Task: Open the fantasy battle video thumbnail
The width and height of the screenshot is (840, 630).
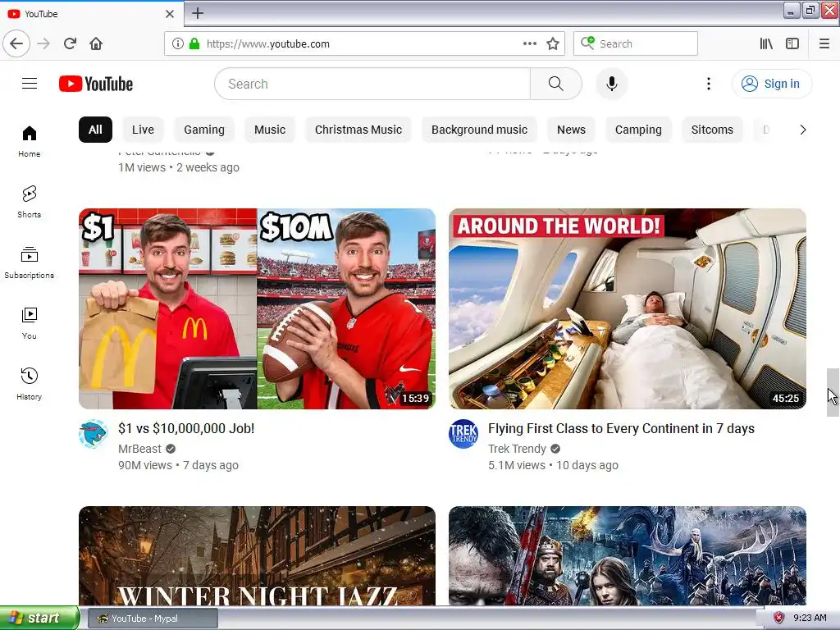Action: pyautogui.click(x=628, y=556)
